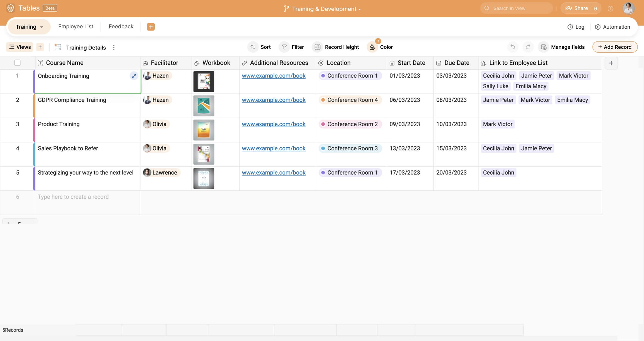Expand the Training tab dropdown arrow
This screenshot has height=341, width=644.
pyautogui.click(x=42, y=27)
